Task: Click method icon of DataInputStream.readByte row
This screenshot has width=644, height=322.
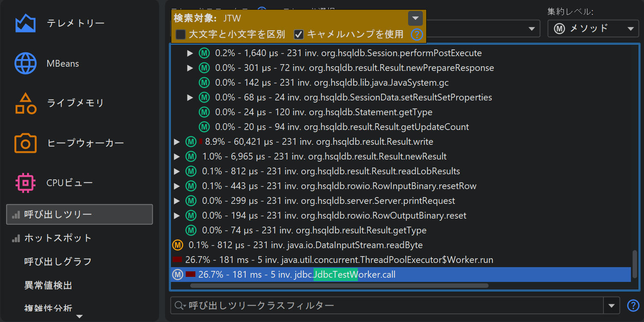Action: 178,245
